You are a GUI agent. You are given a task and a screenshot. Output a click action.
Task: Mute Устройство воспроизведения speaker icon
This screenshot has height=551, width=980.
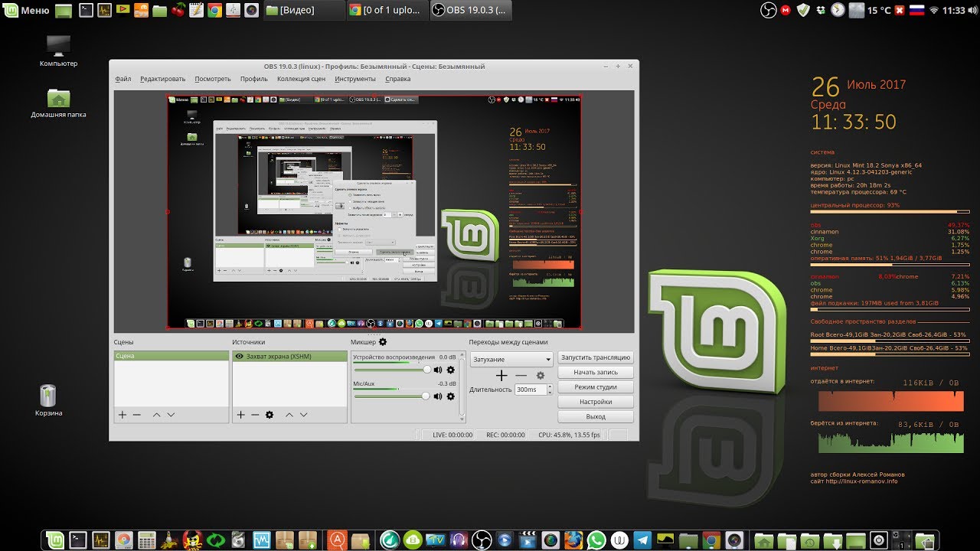coord(438,370)
